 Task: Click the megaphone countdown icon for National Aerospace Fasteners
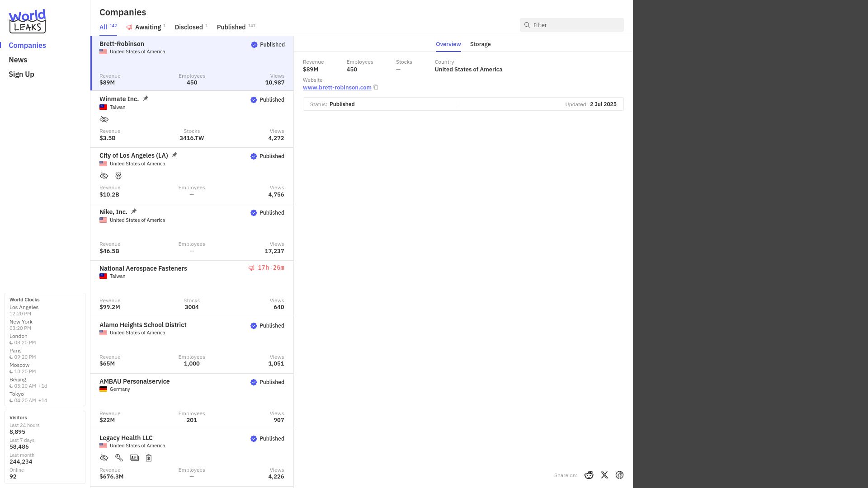[251, 268]
